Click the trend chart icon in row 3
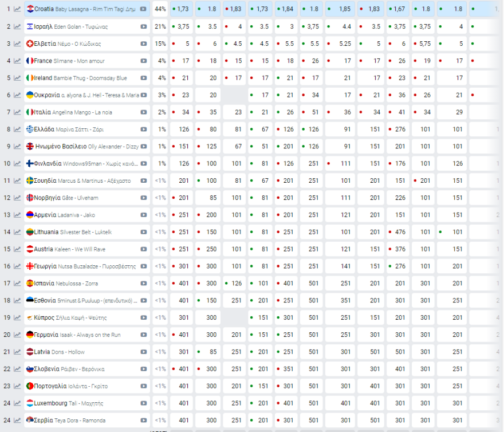This screenshot has height=432, width=504. click(17, 44)
